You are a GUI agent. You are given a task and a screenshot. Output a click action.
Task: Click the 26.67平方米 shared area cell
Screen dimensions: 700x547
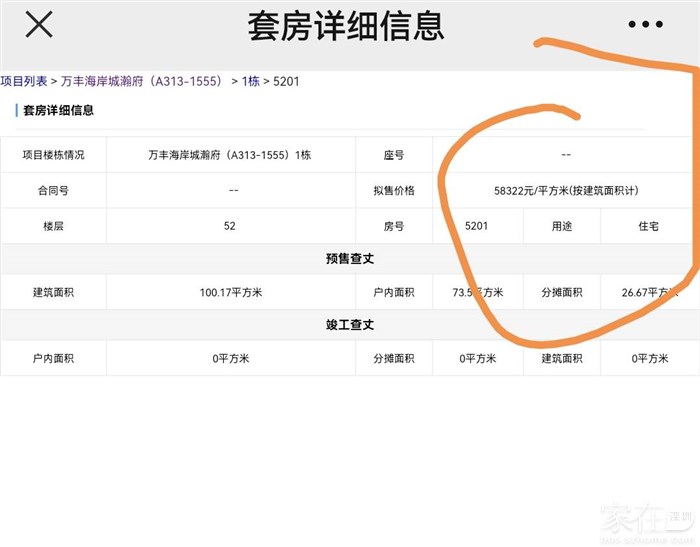tap(649, 293)
